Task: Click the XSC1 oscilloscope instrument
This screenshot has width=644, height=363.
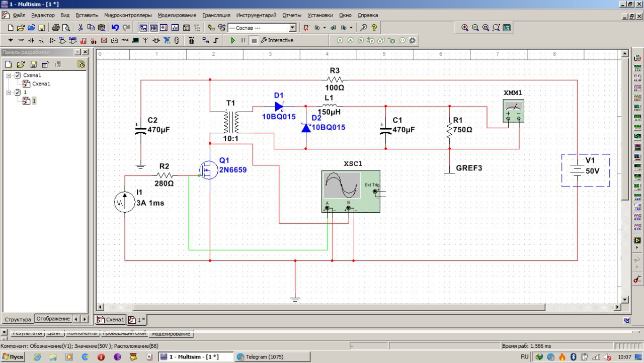Action: click(x=351, y=191)
